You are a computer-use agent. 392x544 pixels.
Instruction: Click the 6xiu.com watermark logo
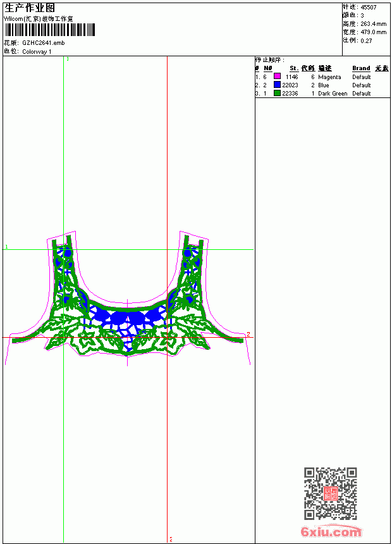[x=331, y=531]
